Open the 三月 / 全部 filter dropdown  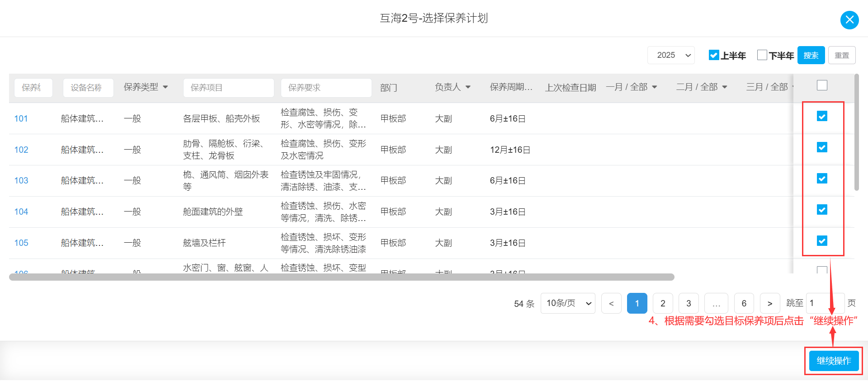[770, 87]
